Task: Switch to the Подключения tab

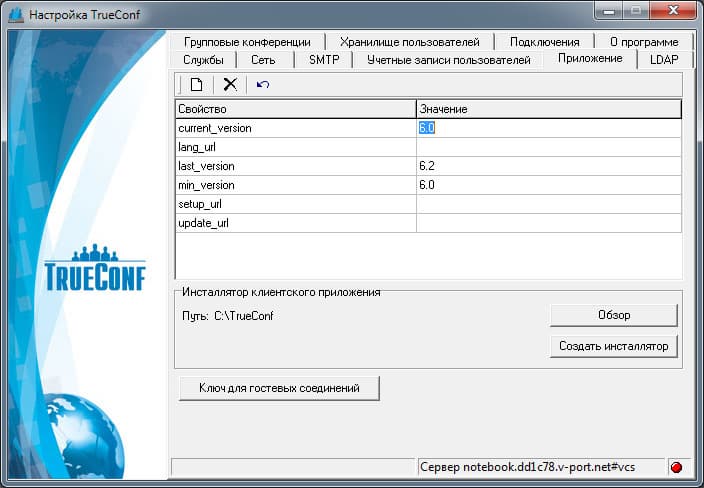Action: pos(545,42)
